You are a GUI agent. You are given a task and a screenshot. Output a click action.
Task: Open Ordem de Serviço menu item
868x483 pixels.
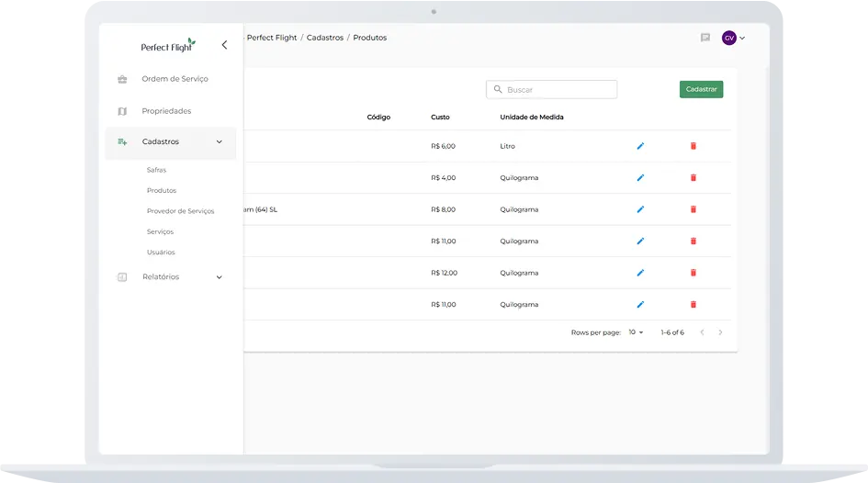175,79
